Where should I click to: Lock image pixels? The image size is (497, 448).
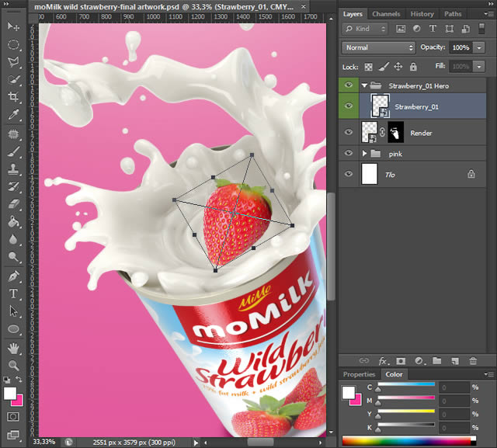click(384, 67)
